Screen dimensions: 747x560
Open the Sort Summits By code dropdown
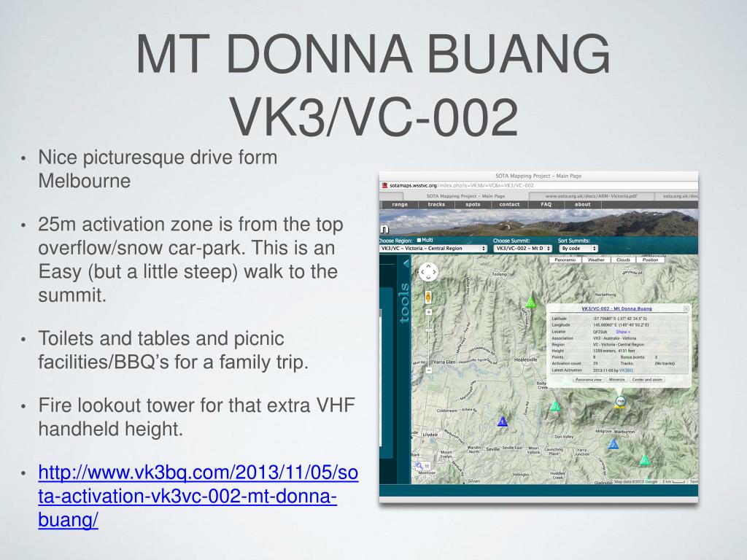[x=578, y=249]
